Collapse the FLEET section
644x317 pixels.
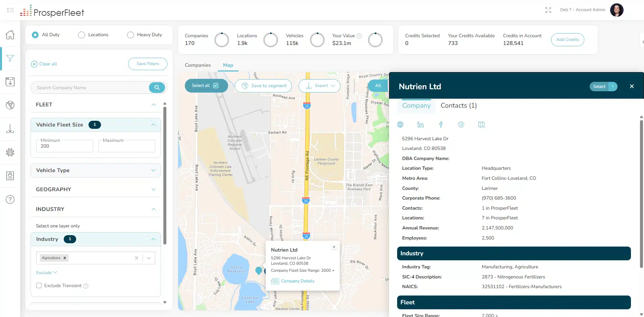coord(154,105)
